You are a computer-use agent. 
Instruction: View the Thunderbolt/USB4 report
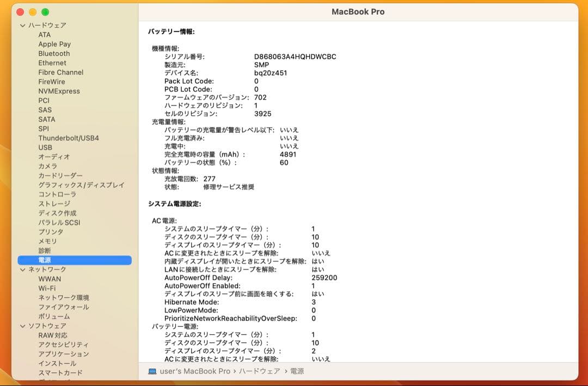67,138
